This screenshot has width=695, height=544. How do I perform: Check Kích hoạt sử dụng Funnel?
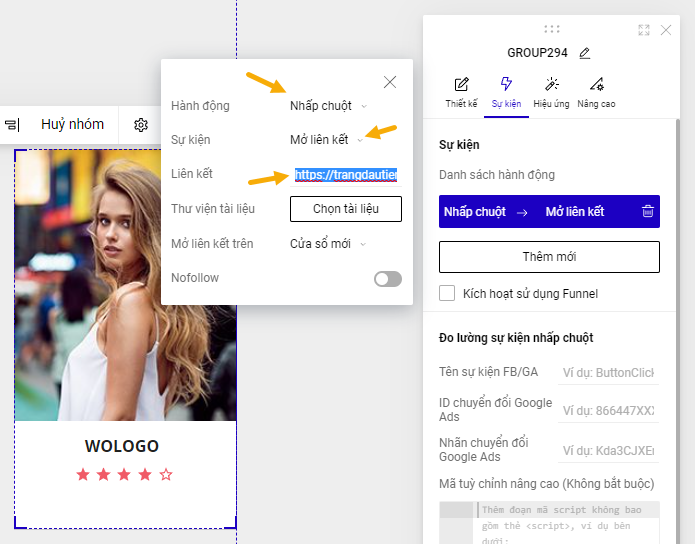447,294
